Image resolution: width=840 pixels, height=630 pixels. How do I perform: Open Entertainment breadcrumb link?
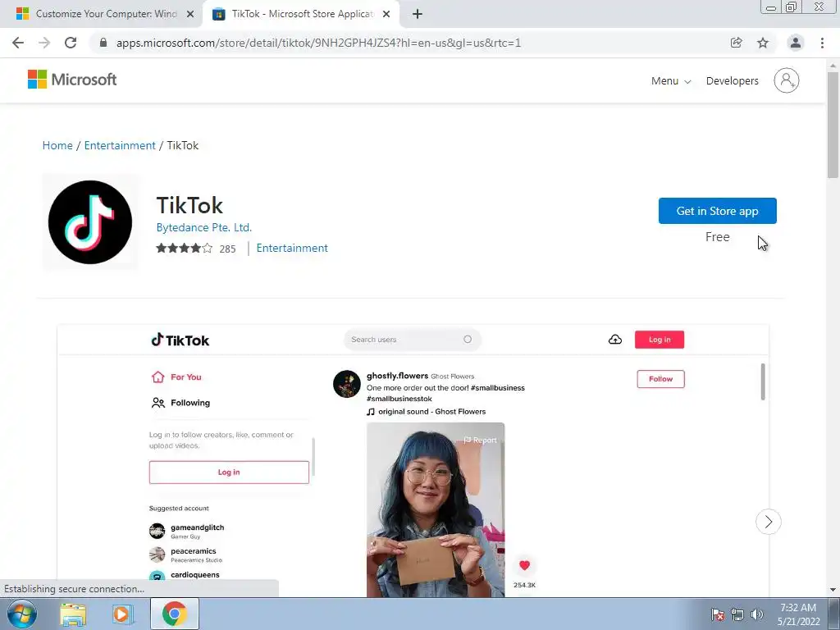120,145
